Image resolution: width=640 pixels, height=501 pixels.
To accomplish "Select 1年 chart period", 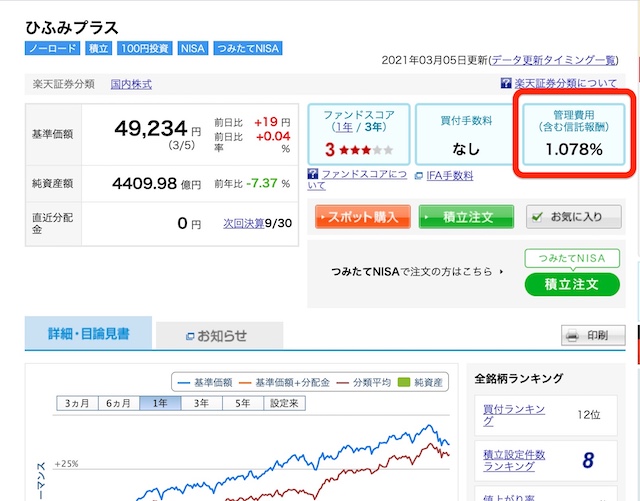I will click(160, 404).
